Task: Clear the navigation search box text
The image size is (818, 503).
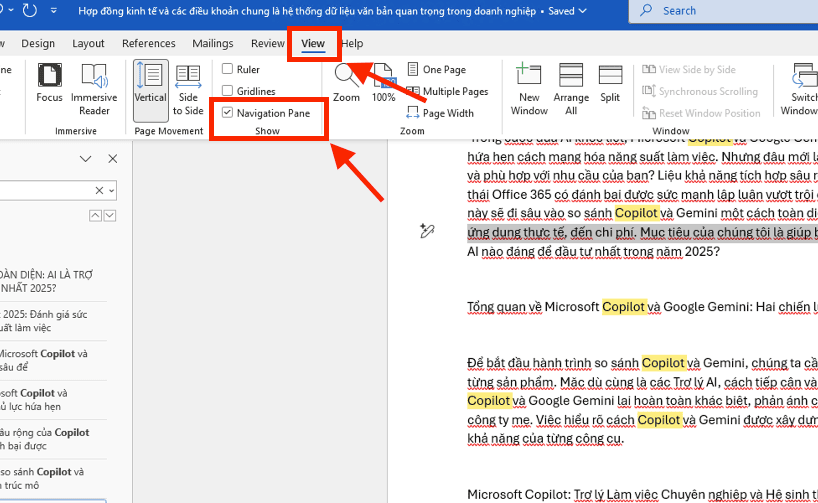Action: [x=99, y=191]
